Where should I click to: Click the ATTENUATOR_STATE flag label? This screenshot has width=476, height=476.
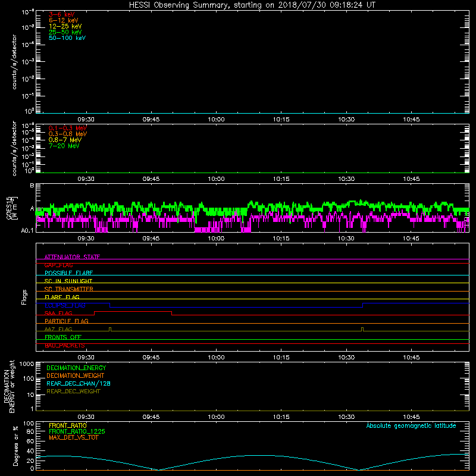point(72,257)
